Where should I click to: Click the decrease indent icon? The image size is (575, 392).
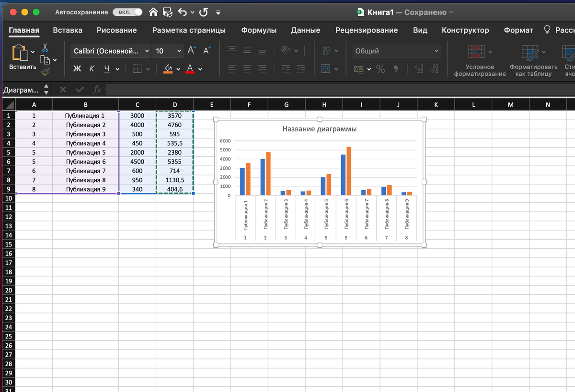[286, 69]
